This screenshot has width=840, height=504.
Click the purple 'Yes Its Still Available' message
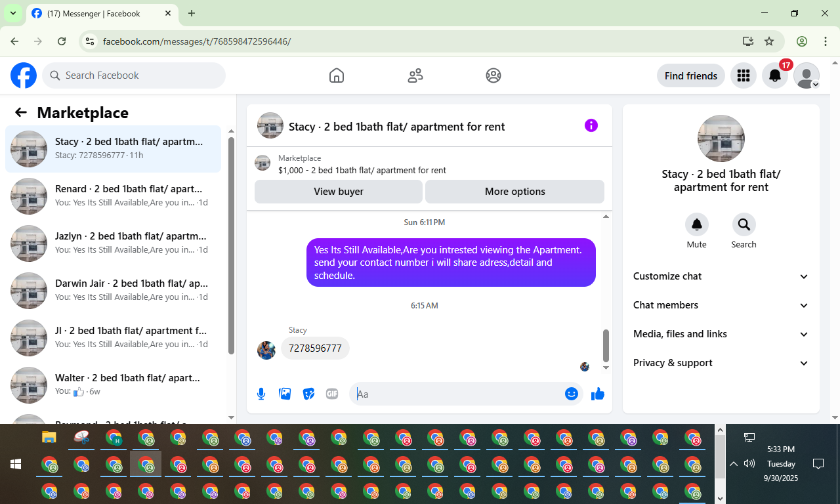(x=451, y=262)
